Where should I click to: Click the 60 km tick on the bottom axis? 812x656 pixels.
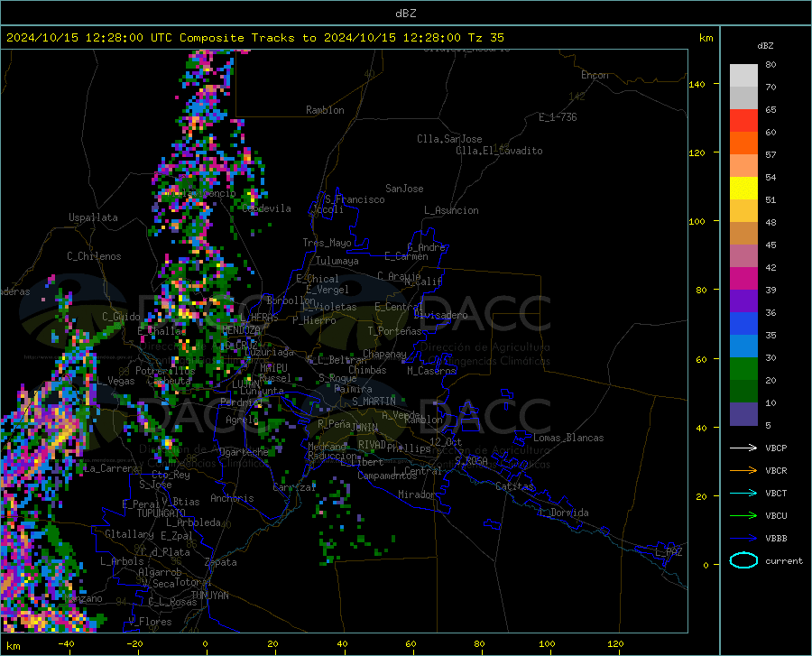tap(411, 643)
